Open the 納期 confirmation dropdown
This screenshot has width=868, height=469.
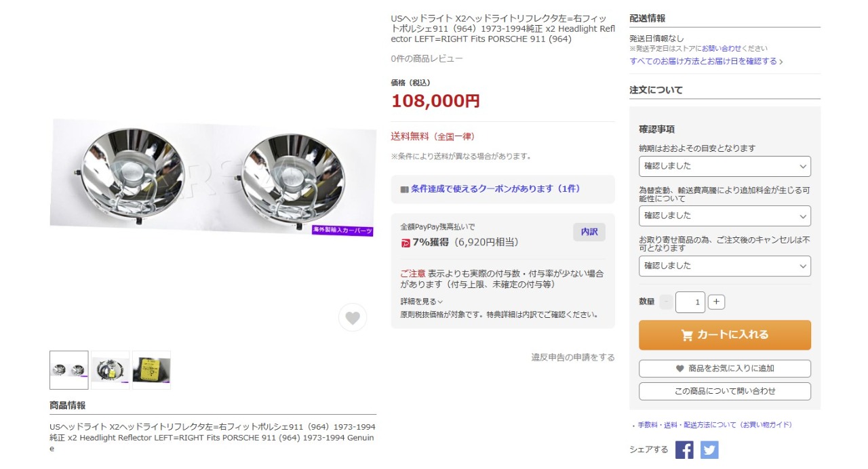pos(725,166)
